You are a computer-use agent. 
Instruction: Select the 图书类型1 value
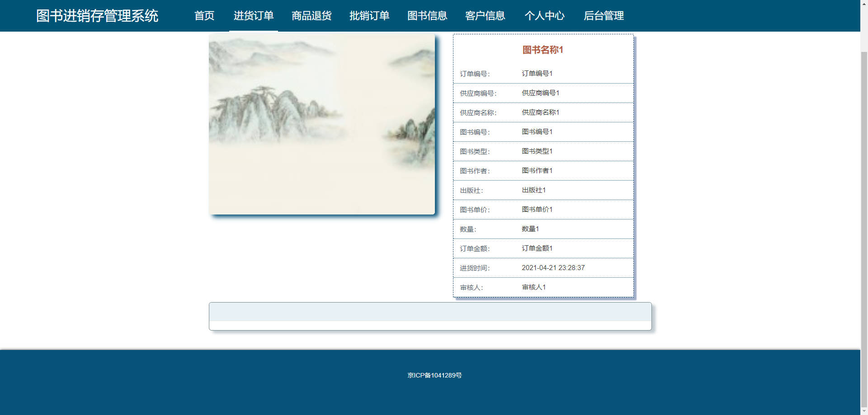tap(537, 151)
